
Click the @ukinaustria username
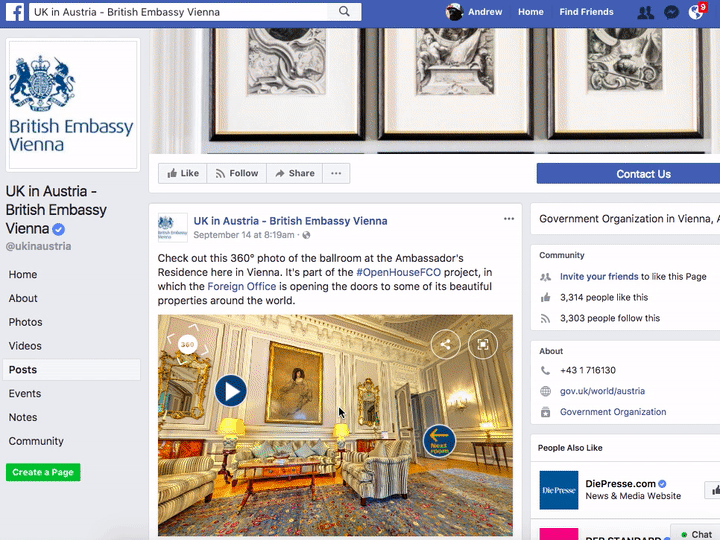click(x=38, y=247)
